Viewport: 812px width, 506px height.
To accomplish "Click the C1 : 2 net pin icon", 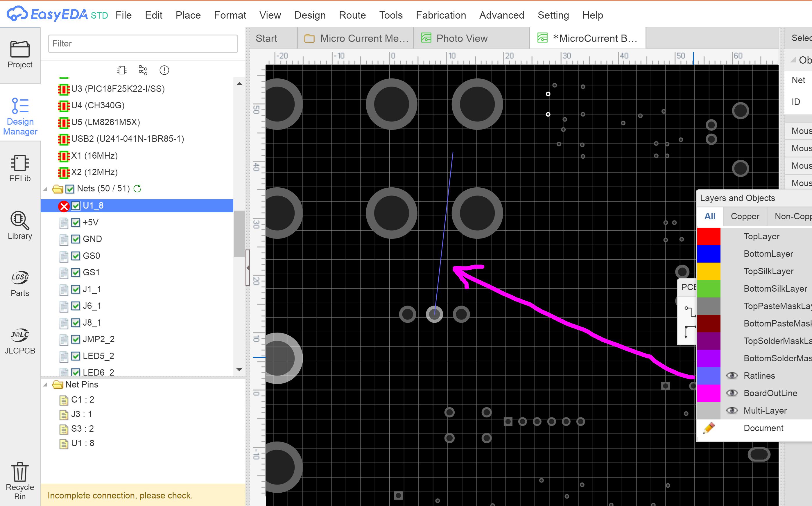I will tap(64, 400).
